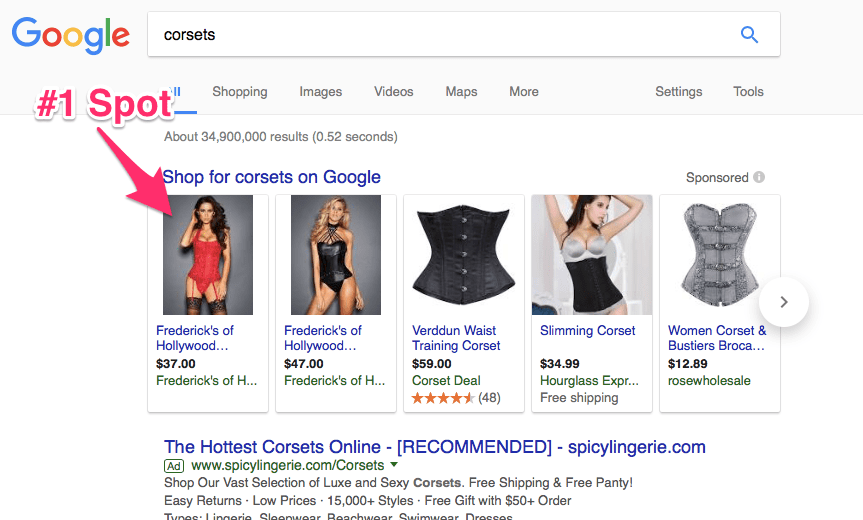Click the Hourglass Expr... seller name
The width and height of the screenshot is (863, 520).
point(589,380)
